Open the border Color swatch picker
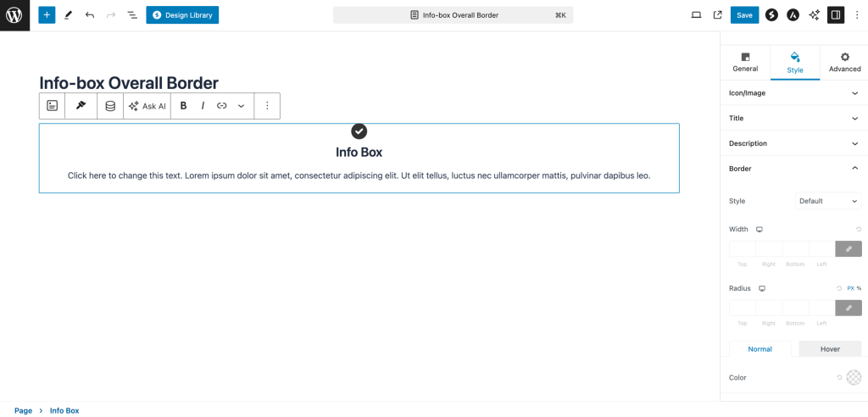Viewport: 868px width, 417px height. [854, 377]
